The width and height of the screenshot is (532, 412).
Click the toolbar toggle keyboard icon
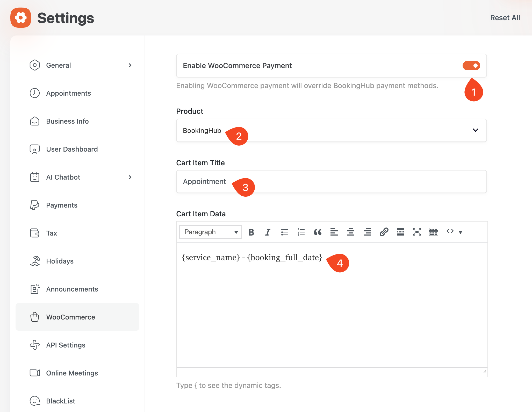[433, 232]
